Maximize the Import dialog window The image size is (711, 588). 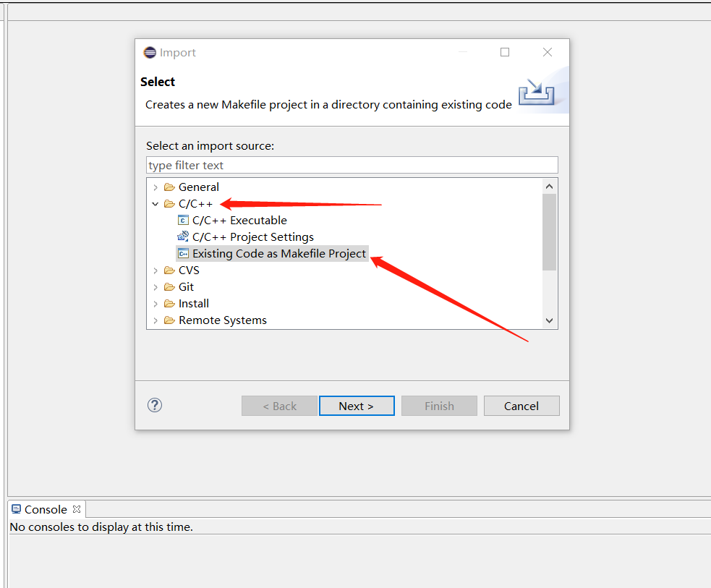505,52
